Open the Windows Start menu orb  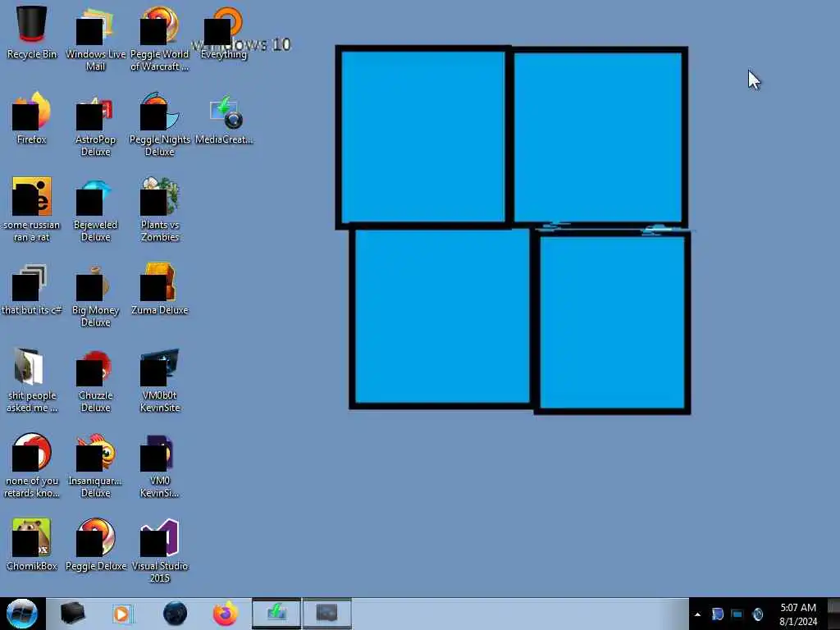[22, 614]
